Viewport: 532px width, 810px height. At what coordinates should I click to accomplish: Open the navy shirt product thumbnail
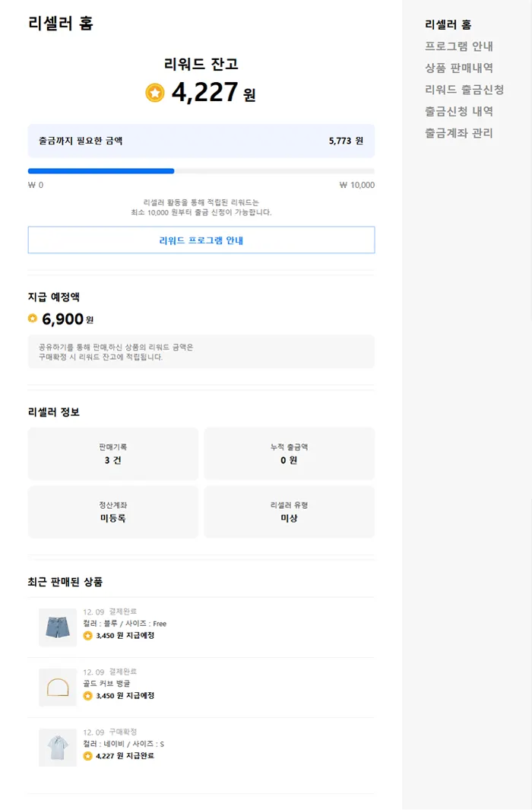58,748
